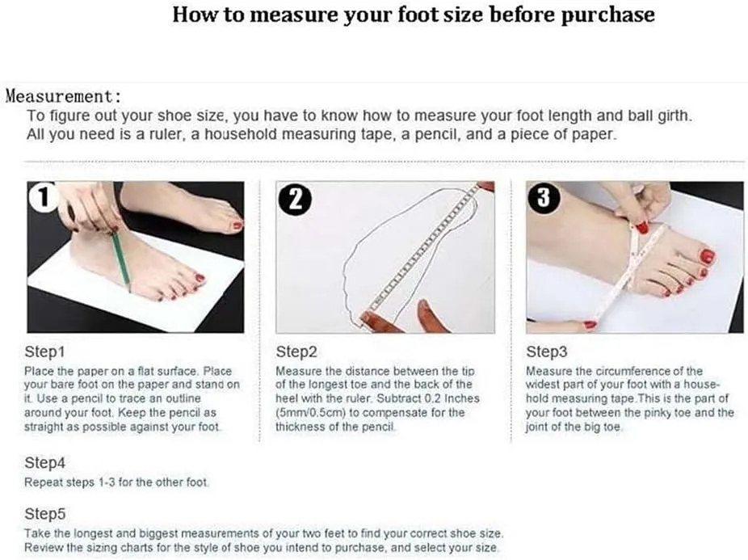Viewport: 748px width, 560px height.
Task: Click the "How to measure your foot size" title
Action: tap(414, 15)
